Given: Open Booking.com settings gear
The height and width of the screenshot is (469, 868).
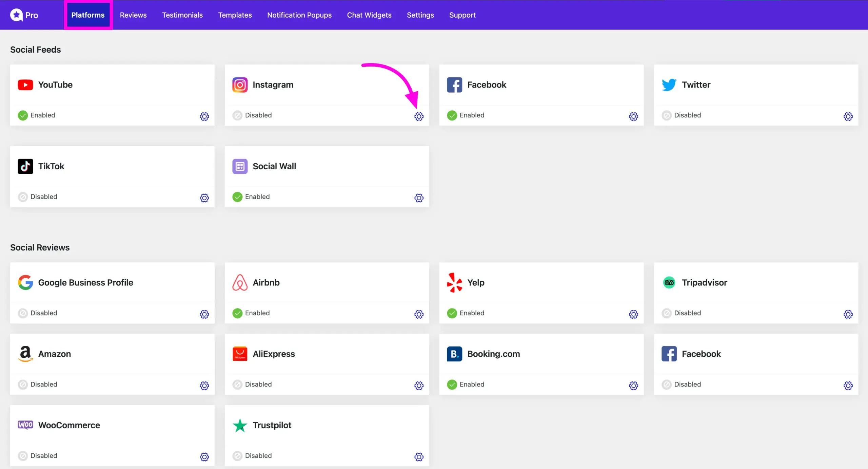Looking at the screenshot, I should coord(633,386).
